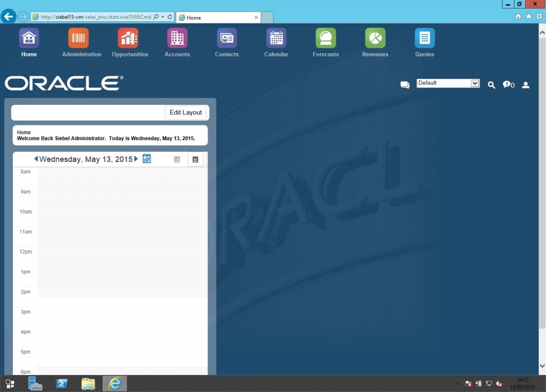Click the 8am time slot label
Screen dimensions: 546x392
pos(26,171)
